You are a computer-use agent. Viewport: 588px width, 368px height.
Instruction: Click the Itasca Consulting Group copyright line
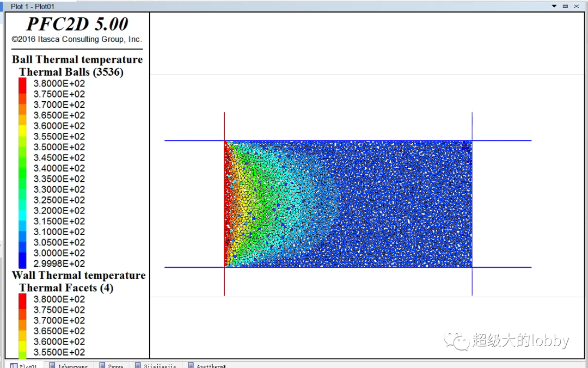77,39
